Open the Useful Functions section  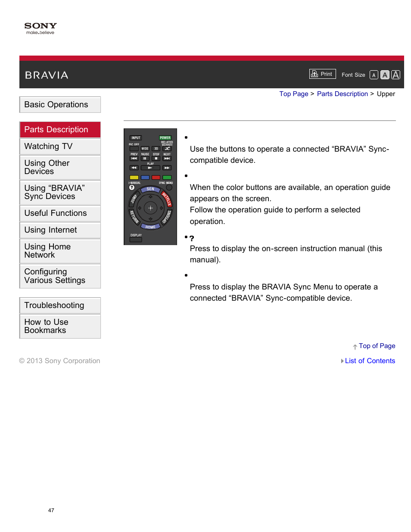pyautogui.click(x=60, y=213)
